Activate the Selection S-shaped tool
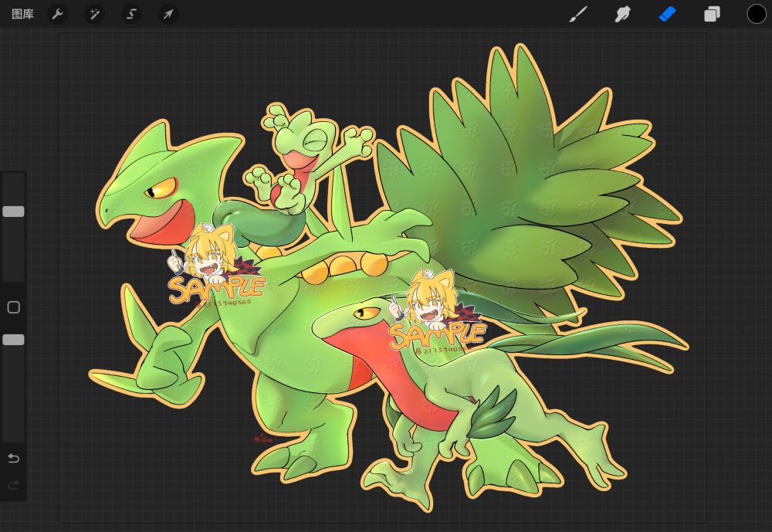The height and width of the screenshot is (532, 772). pyautogui.click(x=131, y=15)
